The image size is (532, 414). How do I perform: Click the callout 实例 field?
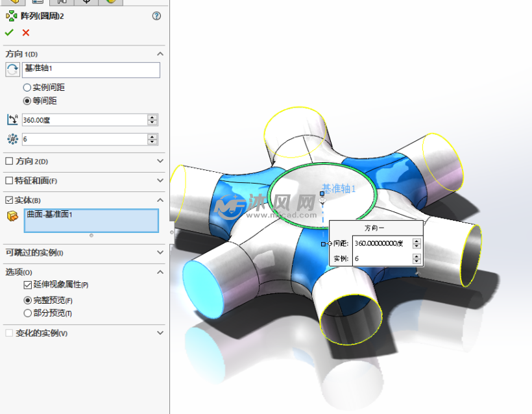pyautogui.click(x=382, y=258)
